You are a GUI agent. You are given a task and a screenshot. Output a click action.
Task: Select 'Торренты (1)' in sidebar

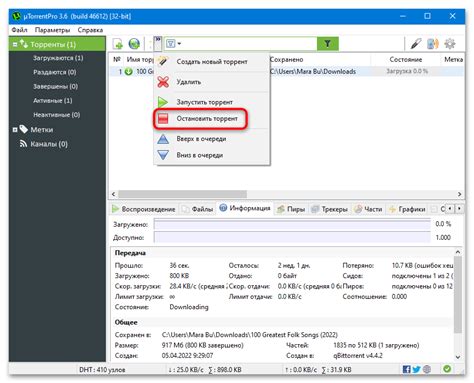(53, 44)
